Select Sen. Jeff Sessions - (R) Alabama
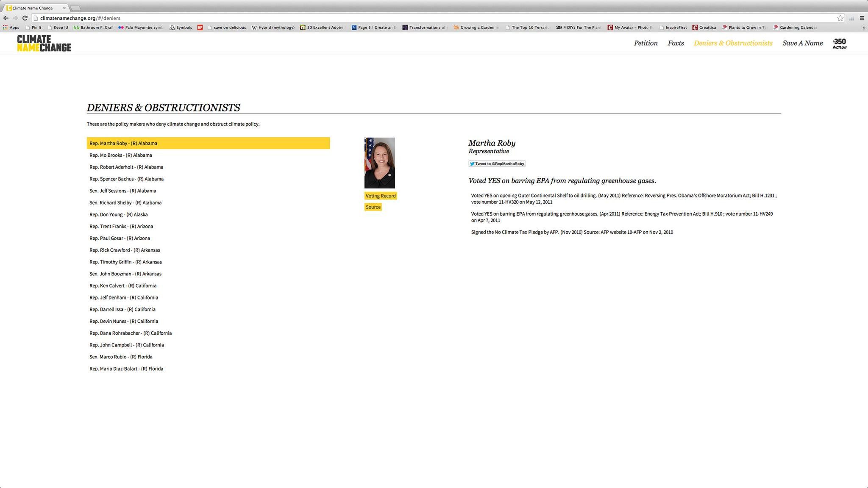The image size is (868, 488). 208,191
